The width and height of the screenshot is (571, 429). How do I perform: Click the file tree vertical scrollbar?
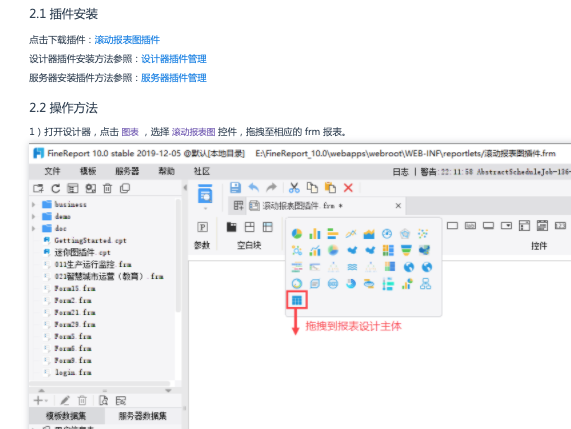pos(178,255)
